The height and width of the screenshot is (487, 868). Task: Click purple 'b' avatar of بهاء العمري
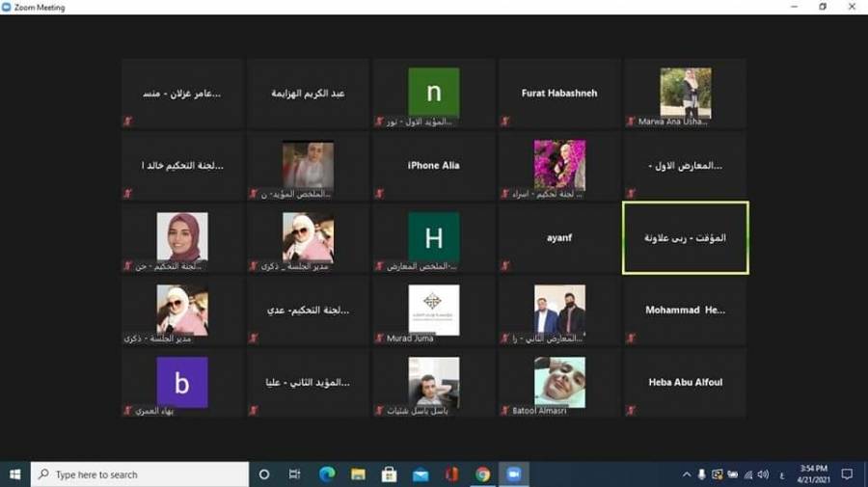(182, 383)
